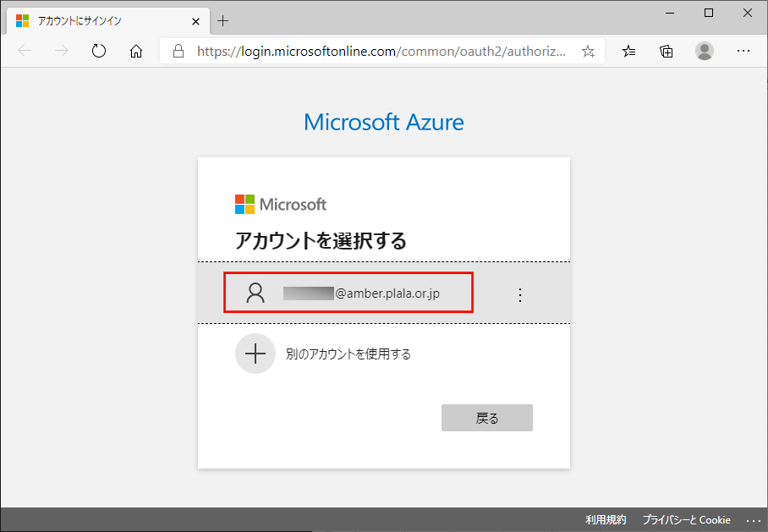
Task: Select the amber.plala.or.jp account entry
Action: click(348, 293)
